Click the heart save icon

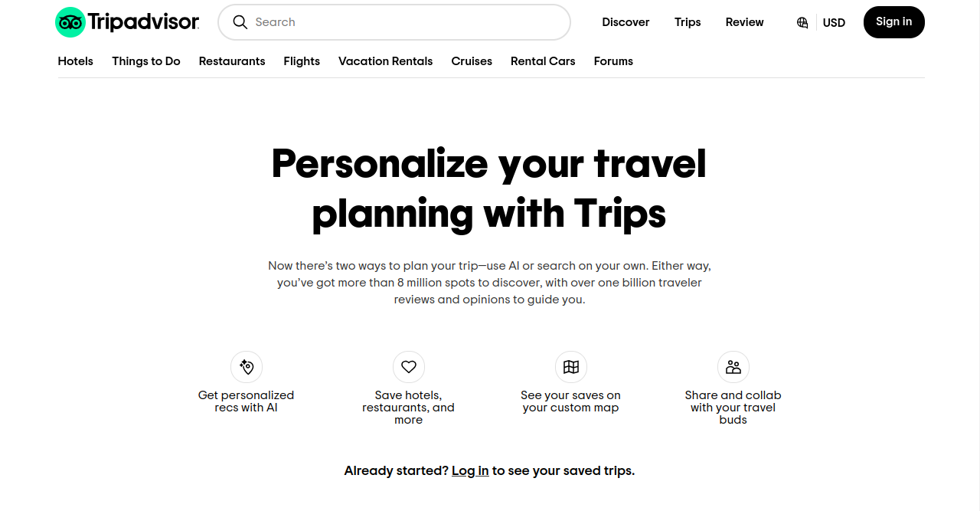[409, 367]
